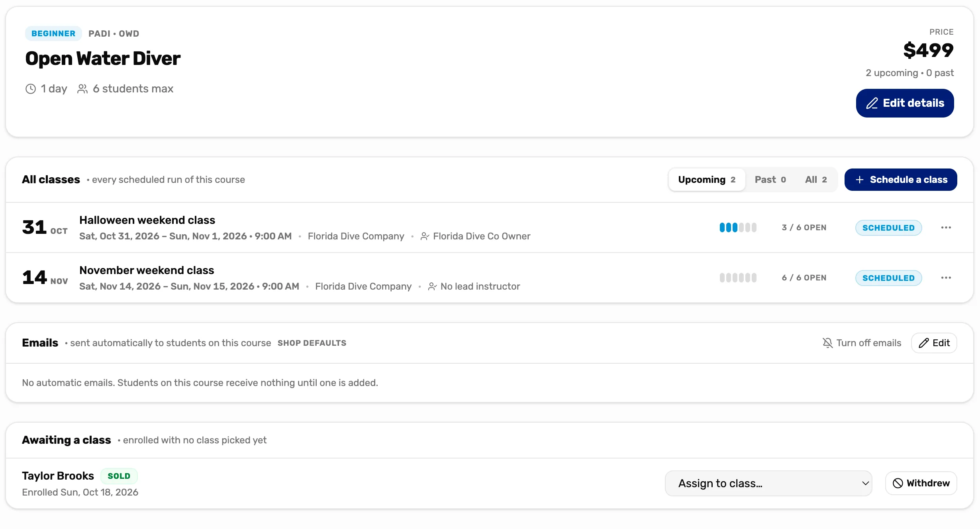
Task: Open the more options menu for Halloween weekend class
Action: [946, 227]
